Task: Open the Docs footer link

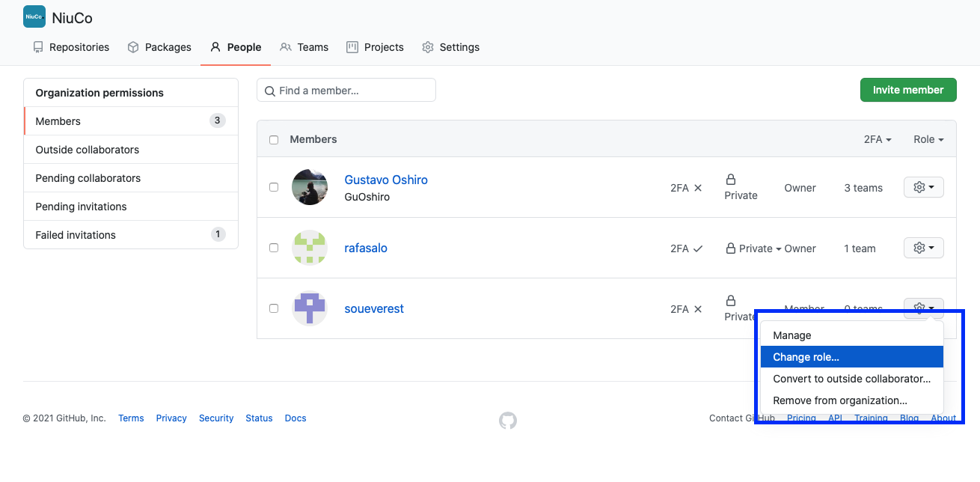Action: tap(295, 418)
